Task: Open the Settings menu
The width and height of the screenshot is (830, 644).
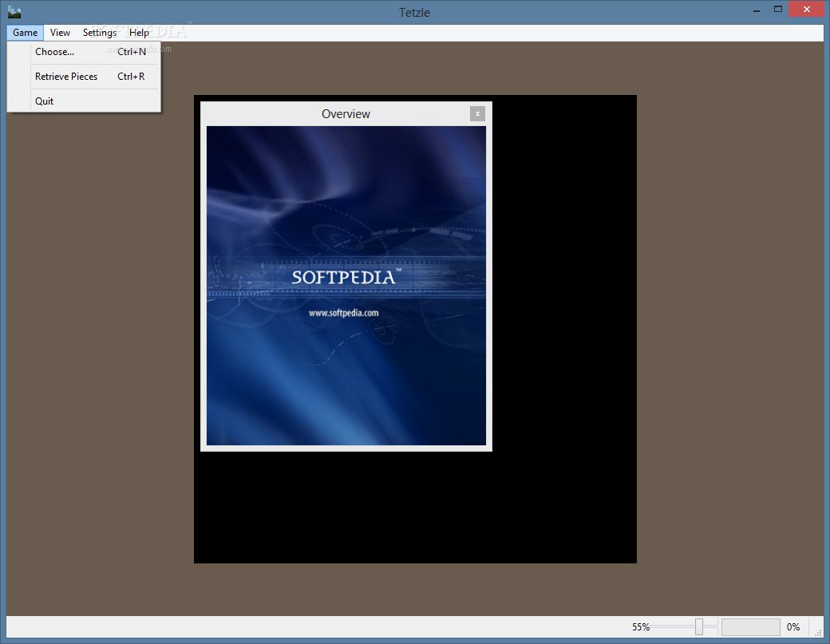Action: (100, 33)
